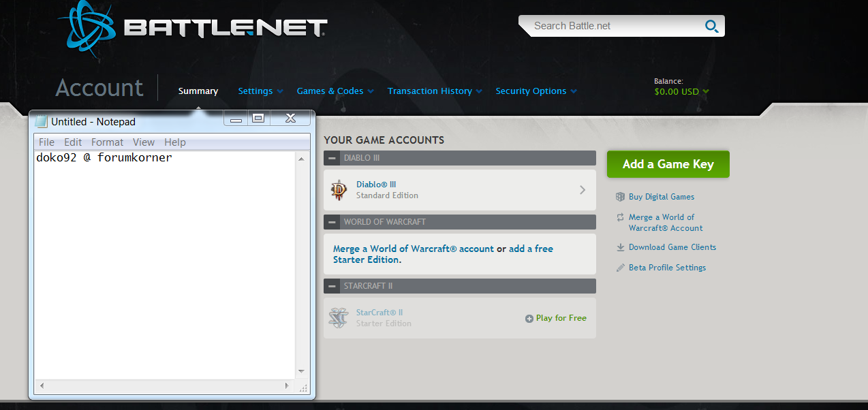The height and width of the screenshot is (410, 868).
Task: Click the Diablo III game icon
Action: [339, 190]
